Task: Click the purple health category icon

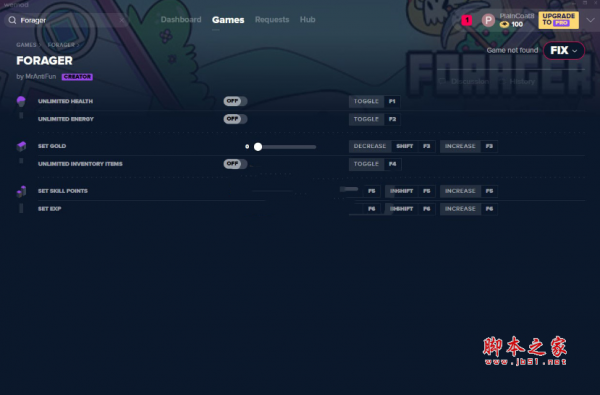Action: [x=21, y=101]
